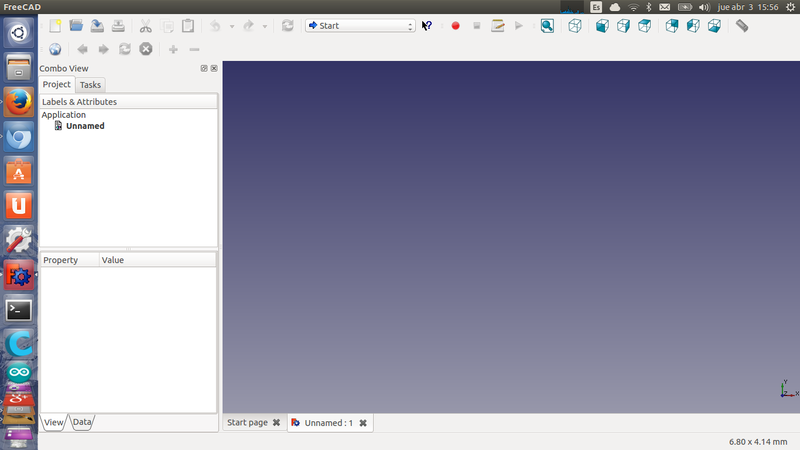Screen dimensions: 800x450
Task: Open the macro editor notepad icon
Action: (497, 26)
